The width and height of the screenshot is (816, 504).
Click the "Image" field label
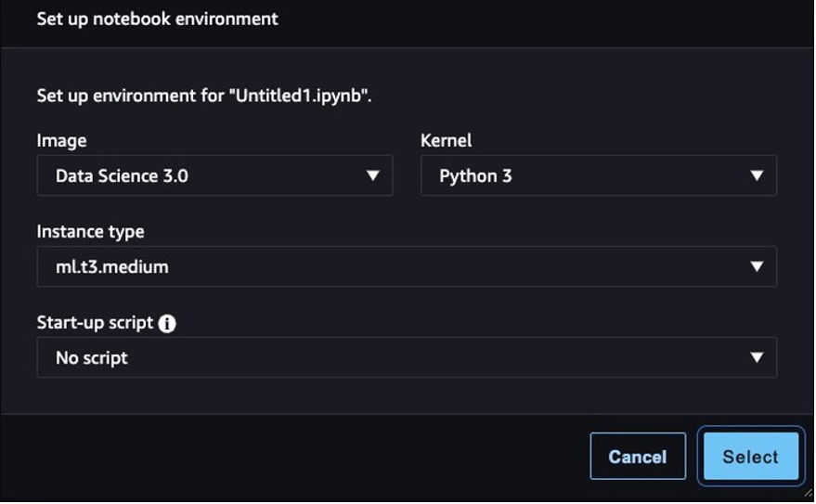[x=61, y=141]
